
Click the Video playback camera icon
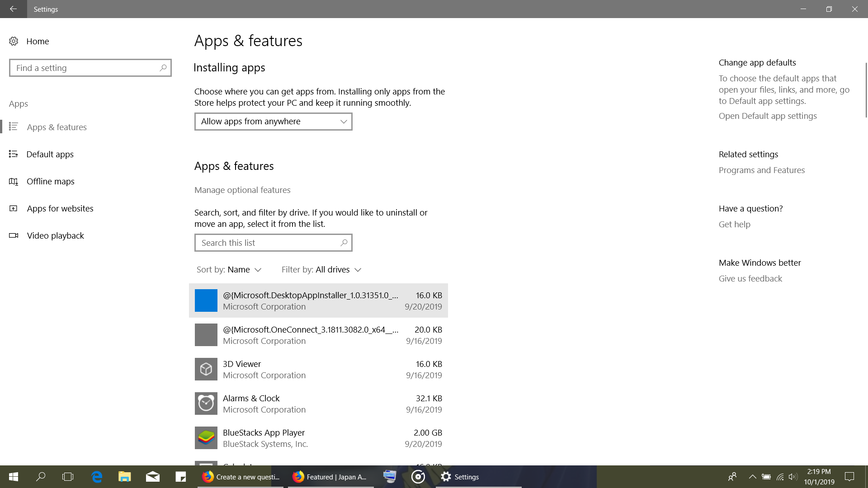pos(14,235)
